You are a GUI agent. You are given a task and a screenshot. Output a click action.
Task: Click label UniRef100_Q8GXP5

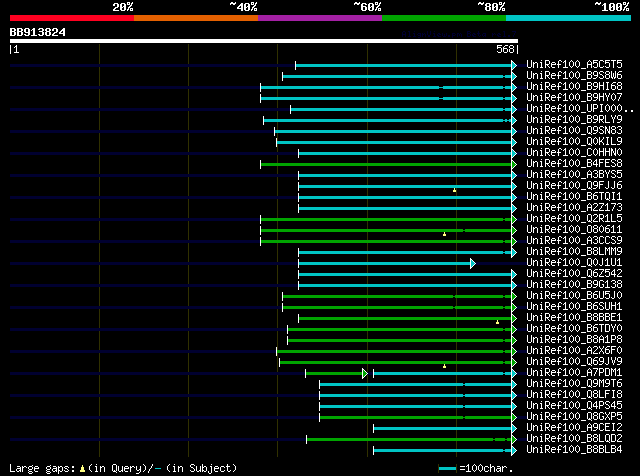coord(574,417)
